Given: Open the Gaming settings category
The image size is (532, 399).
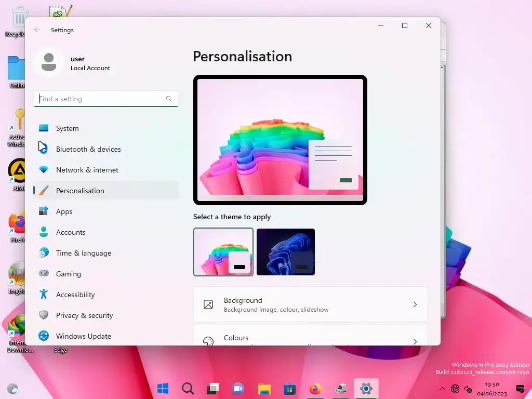Looking at the screenshot, I should click(106, 274).
